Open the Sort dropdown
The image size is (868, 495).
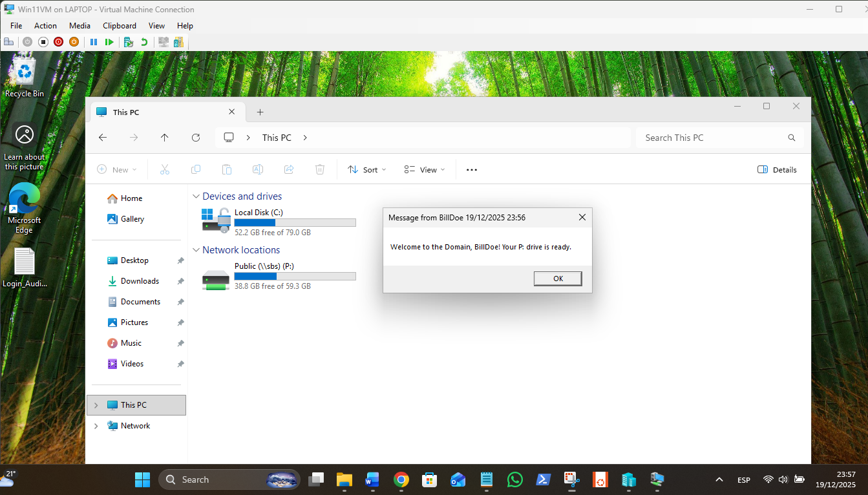coord(367,170)
